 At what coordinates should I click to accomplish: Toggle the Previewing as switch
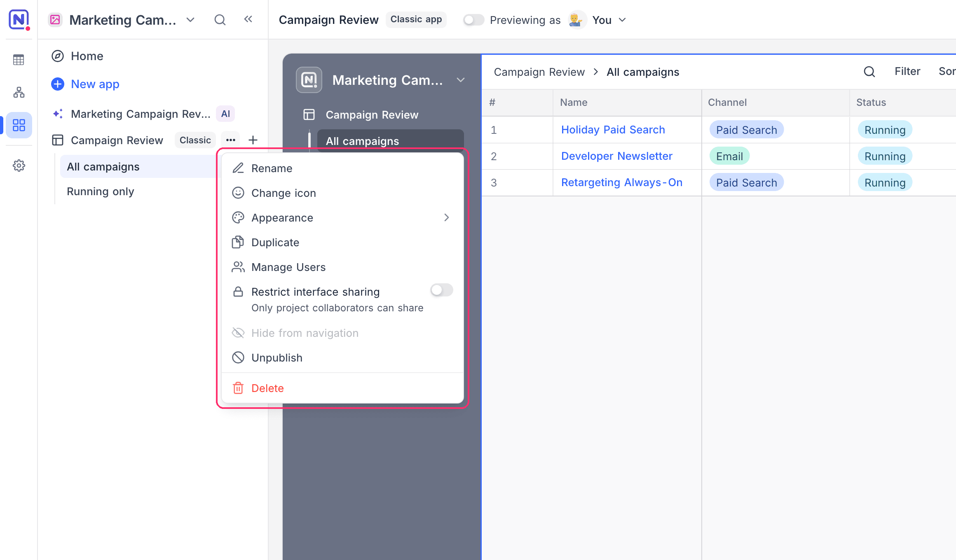(x=473, y=20)
